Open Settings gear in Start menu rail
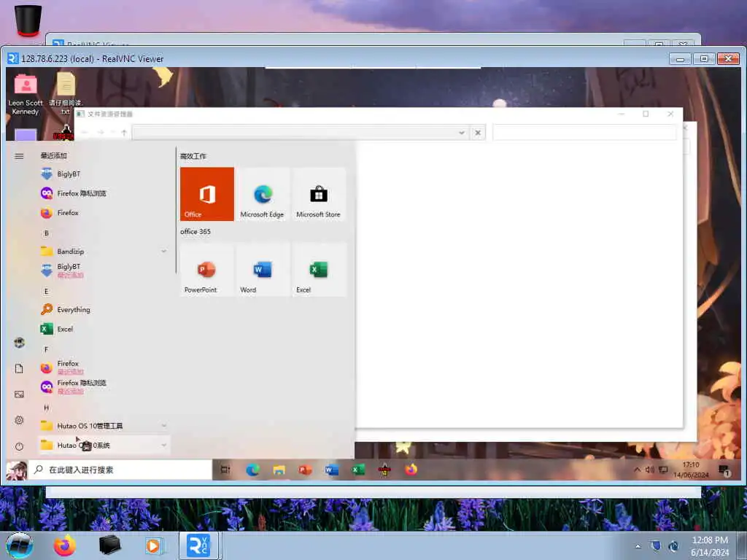The width and height of the screenshot is (747, 560). tap(19, 420)
